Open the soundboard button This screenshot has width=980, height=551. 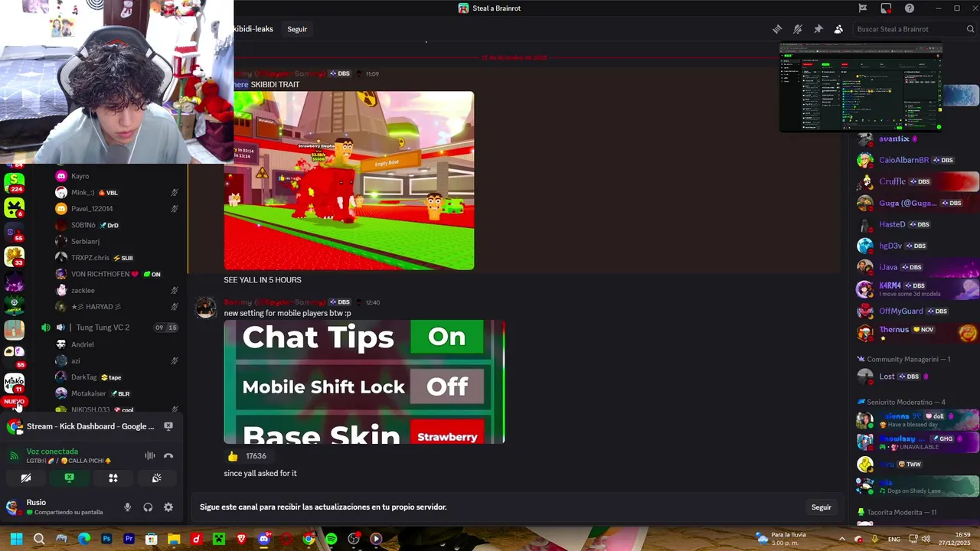157,478
